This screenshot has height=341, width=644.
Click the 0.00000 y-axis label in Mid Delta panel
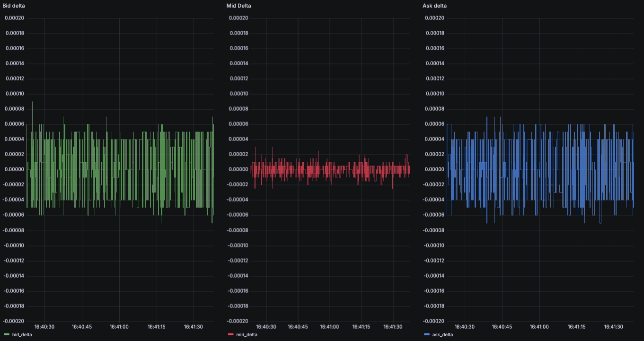(239, 169)
